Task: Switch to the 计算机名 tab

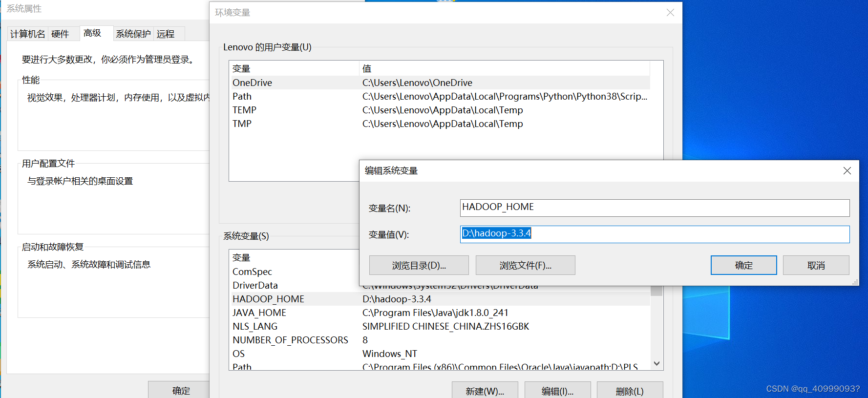Action: (27, 34)
